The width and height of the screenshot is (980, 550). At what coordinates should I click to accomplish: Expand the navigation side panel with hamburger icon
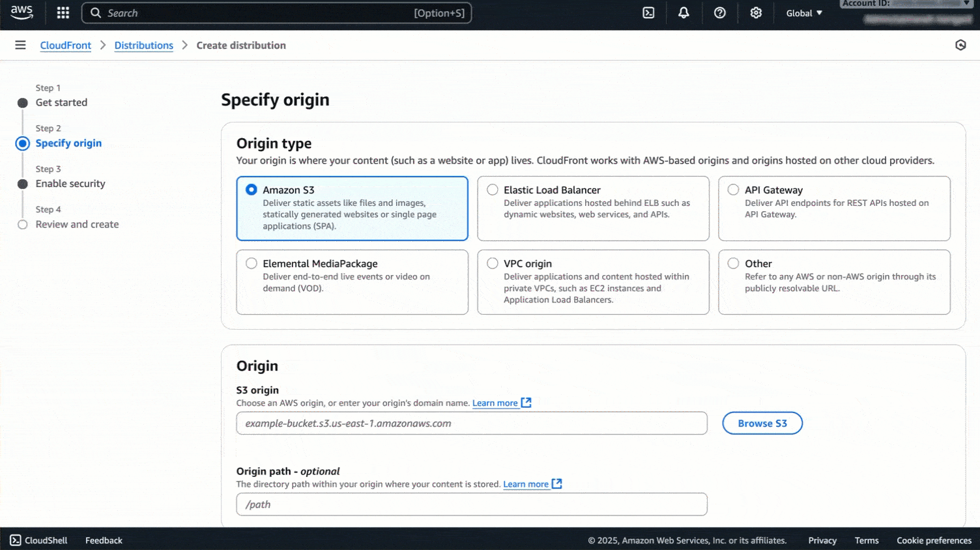(20, 44)
